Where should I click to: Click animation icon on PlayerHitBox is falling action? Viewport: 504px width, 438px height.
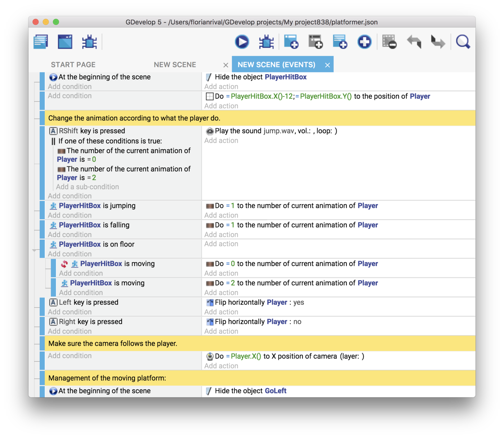(x=210, y=225)
